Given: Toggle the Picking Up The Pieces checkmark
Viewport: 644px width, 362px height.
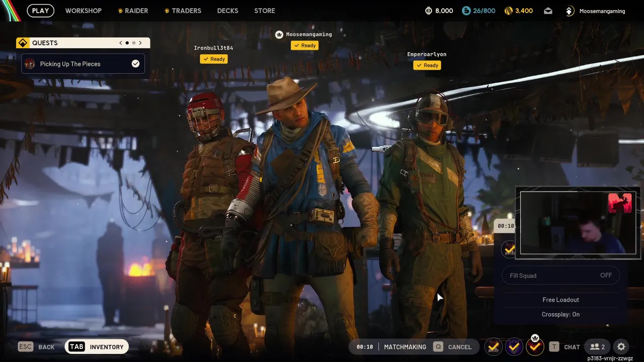Looking at the screenshot, I should pyautogui.click(x=135, y=63).
